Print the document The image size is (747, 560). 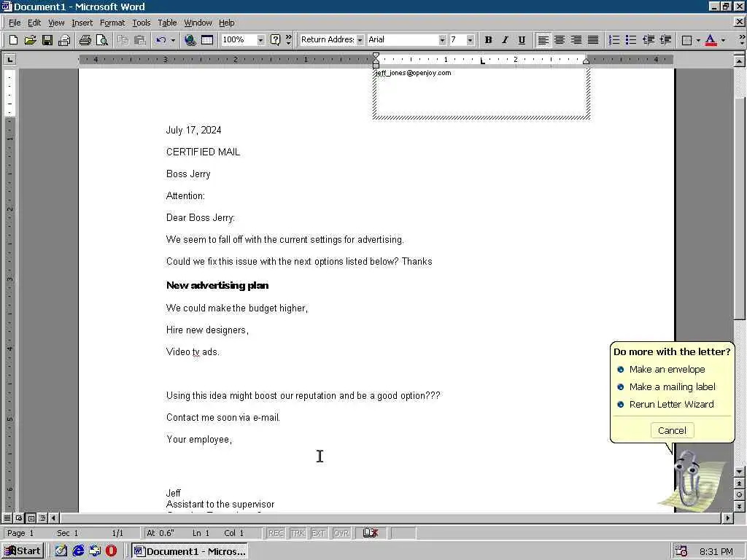pos(85,40)
